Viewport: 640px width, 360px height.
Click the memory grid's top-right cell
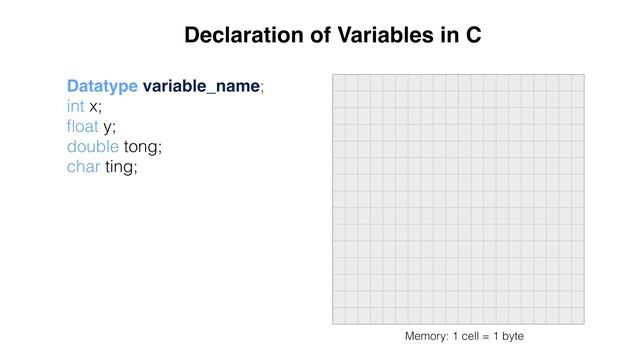[578, 82]
